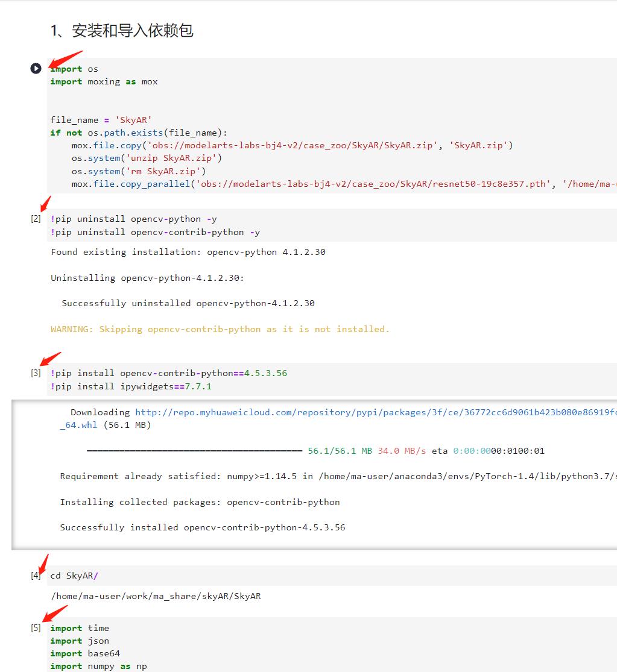Select cell [3] execution counter
Image resolution: width=617 pixels, height=672 pixels.
[x=36, y=373]
